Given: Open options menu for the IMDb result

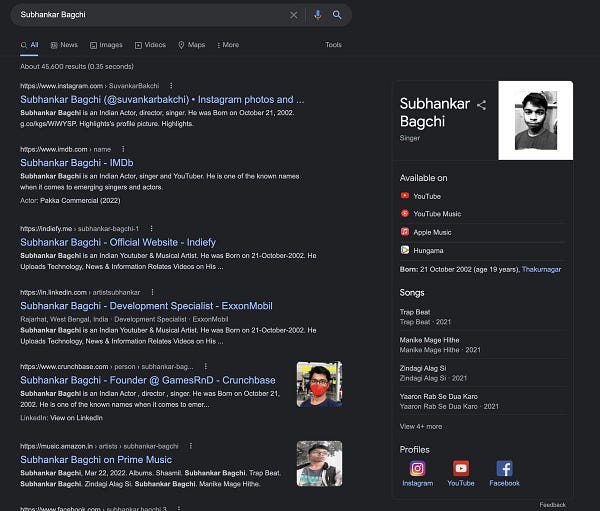Looking at the screenshot, I should [x=123, y=149].
